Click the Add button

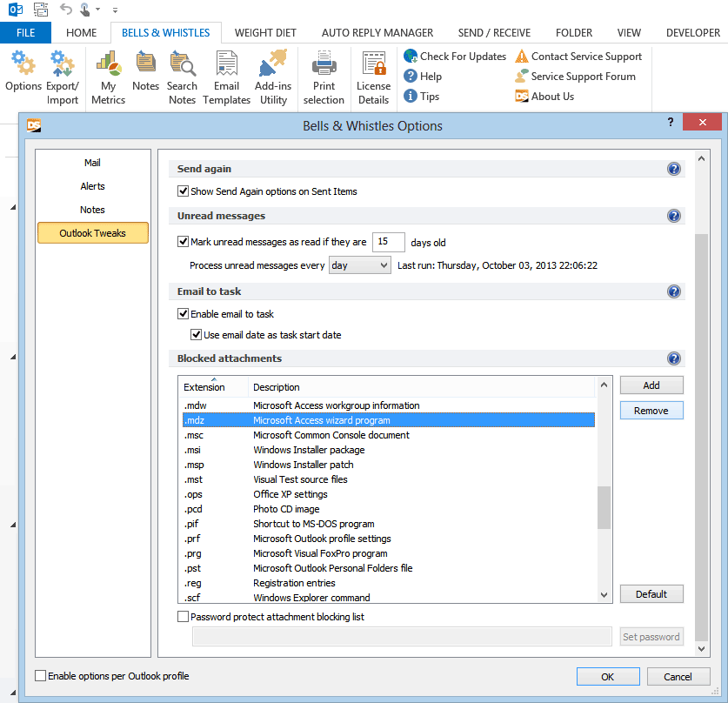(x=651, y=385)
